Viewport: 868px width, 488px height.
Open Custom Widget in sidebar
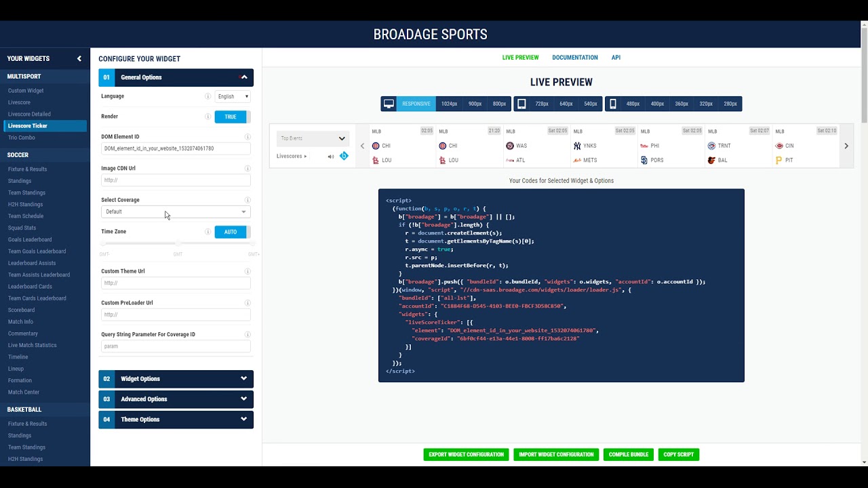pos(26,91)
